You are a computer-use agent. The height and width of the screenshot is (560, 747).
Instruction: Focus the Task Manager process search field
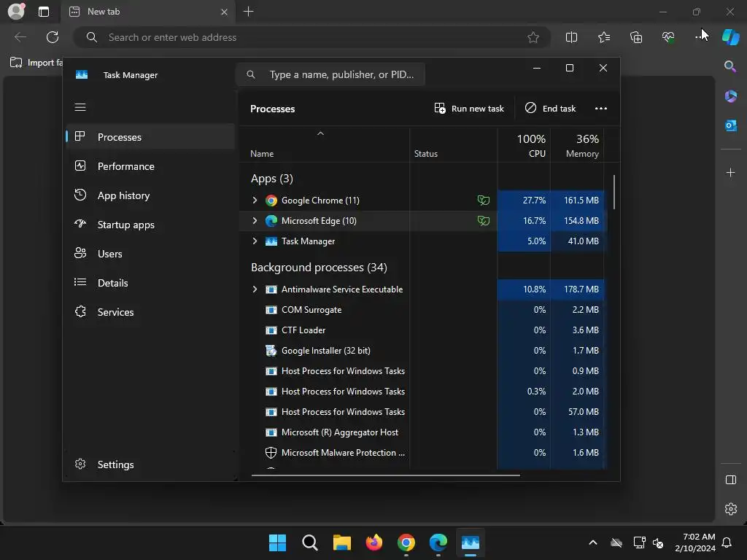330,74
